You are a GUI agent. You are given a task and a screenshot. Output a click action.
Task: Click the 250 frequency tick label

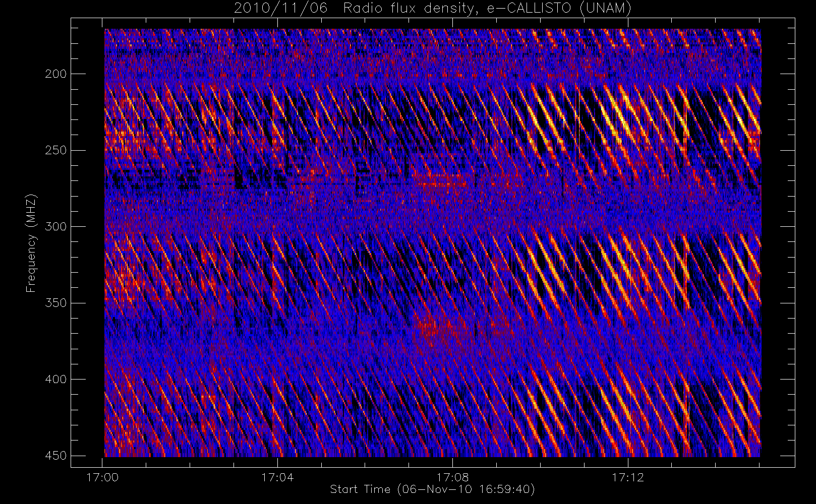(55, 150)
